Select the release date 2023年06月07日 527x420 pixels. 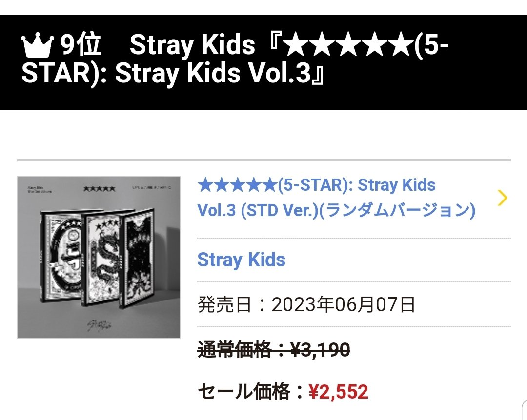pos(343,304)
